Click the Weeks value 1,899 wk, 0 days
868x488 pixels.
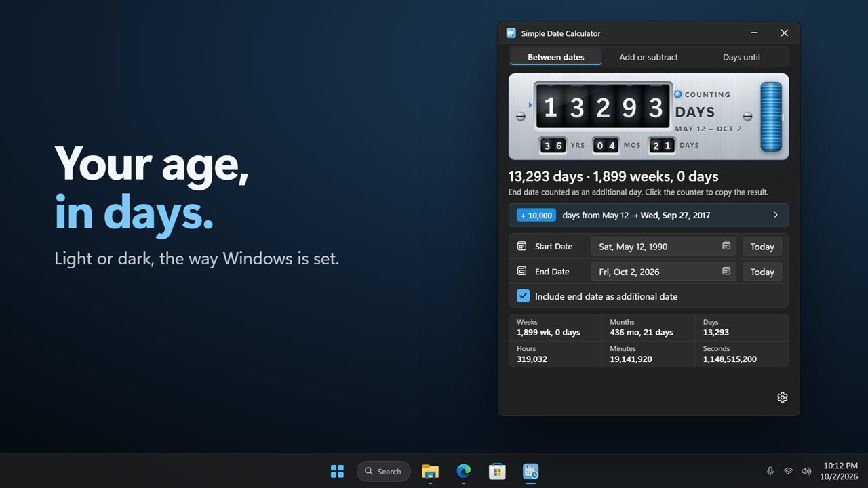point(549,332)
